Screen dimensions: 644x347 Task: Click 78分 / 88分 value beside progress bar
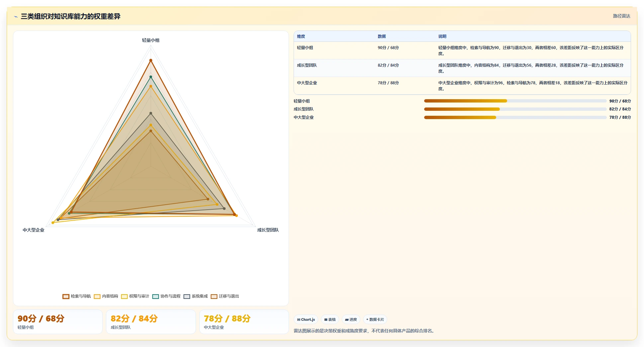620,117
